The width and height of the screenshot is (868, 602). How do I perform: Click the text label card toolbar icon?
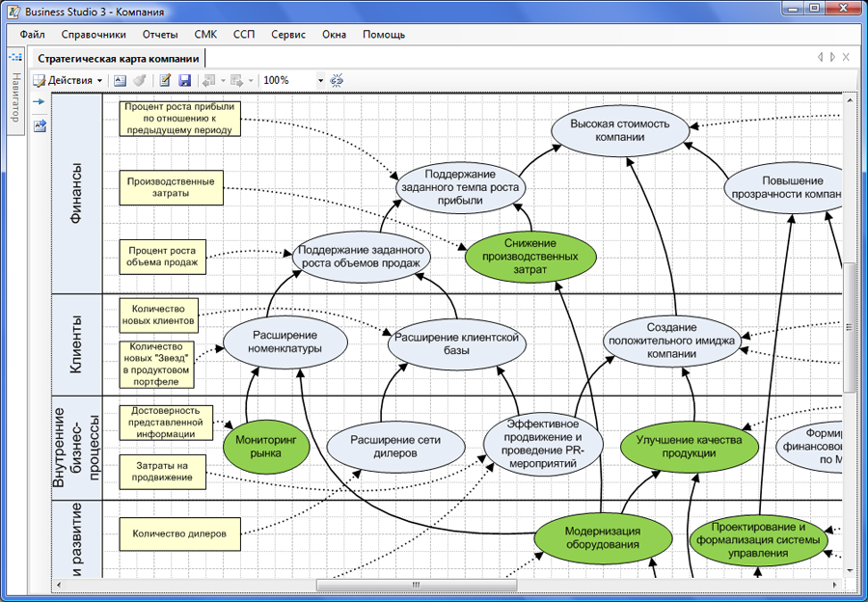(x=121, y=81)
